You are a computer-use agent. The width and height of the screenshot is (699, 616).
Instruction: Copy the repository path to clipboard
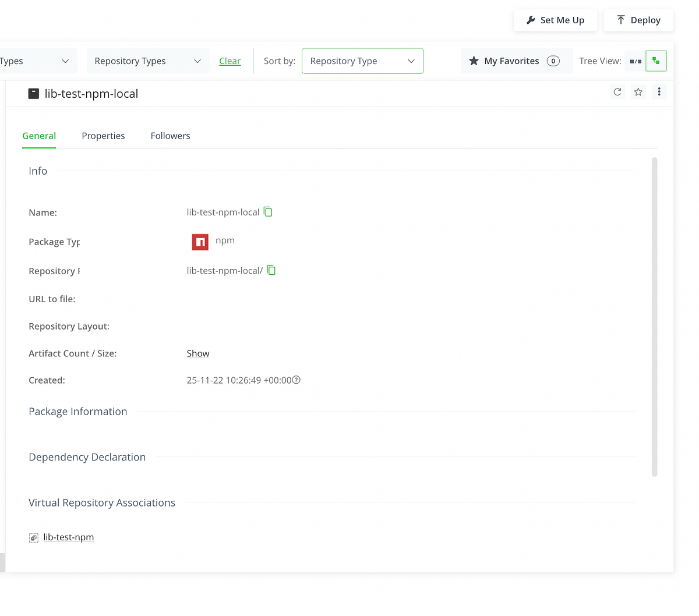tap(271, 270)
